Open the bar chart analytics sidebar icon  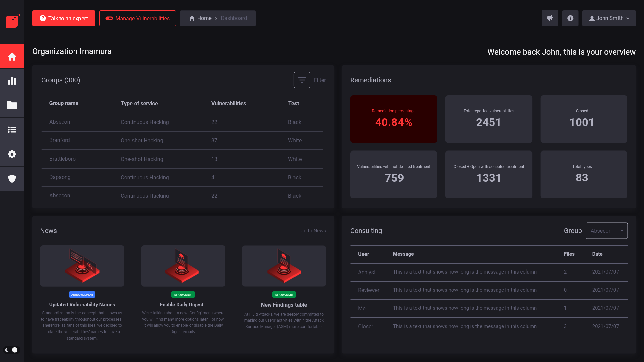[12, 81]
